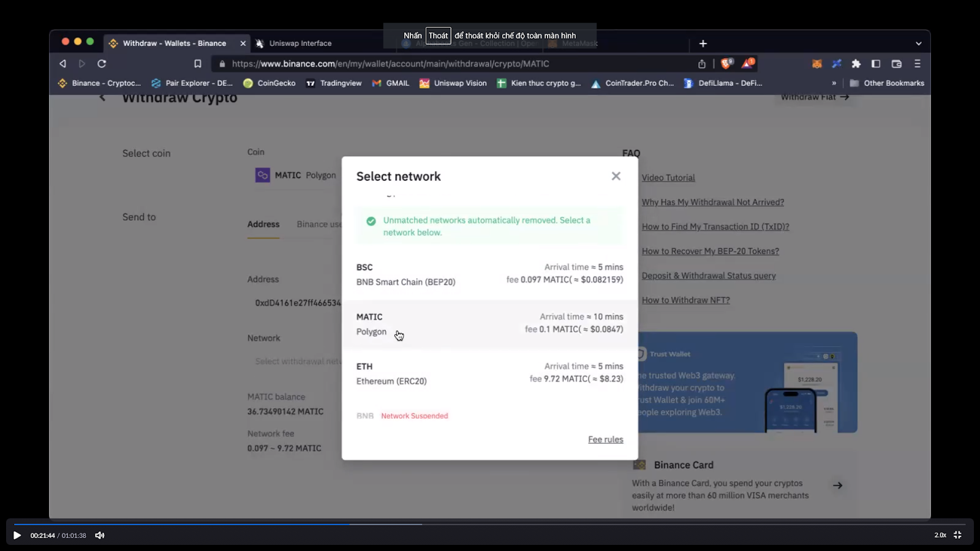Open the Brave Wallet icon
The width and height of the screenshot is (980, 551).
pyautogui.click(x=897, y=64)
